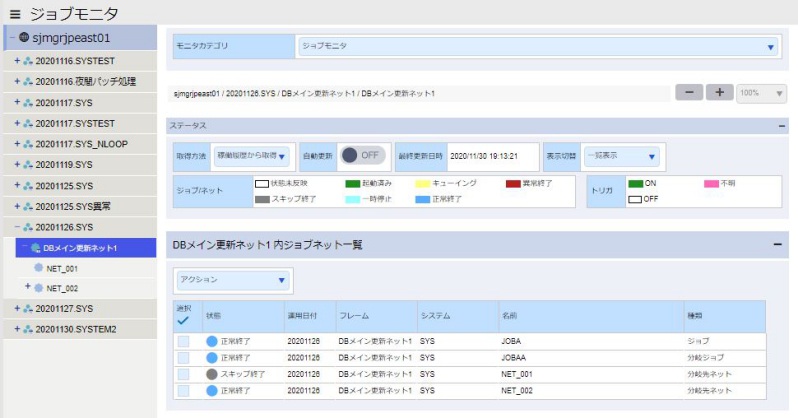Click the icon beside 20201119.SYS
Viewport: 798px width, 418px height.
pos(28,165)
